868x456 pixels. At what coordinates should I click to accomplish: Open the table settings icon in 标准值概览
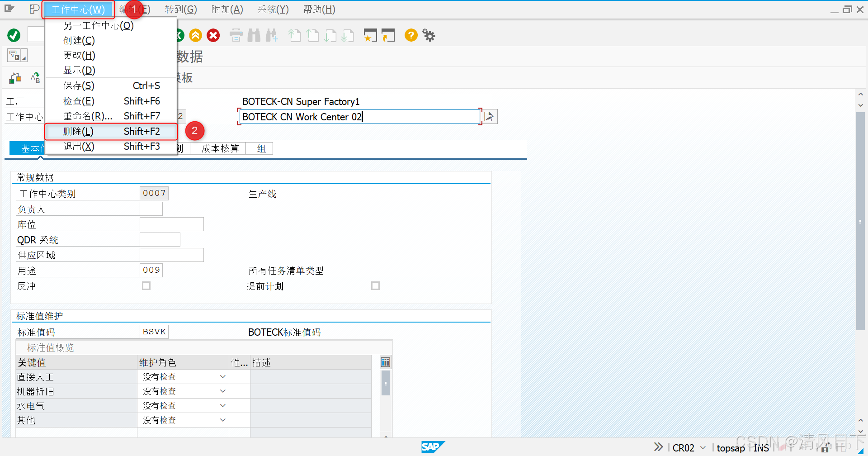coord(386,362)
